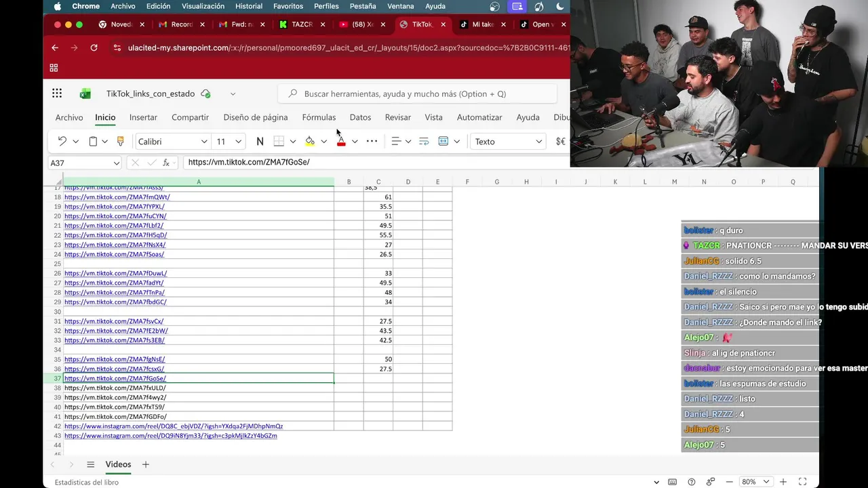Click the Undo arrow icon
The height and width of the screenshot is (488, 868).
click(62, 141)
